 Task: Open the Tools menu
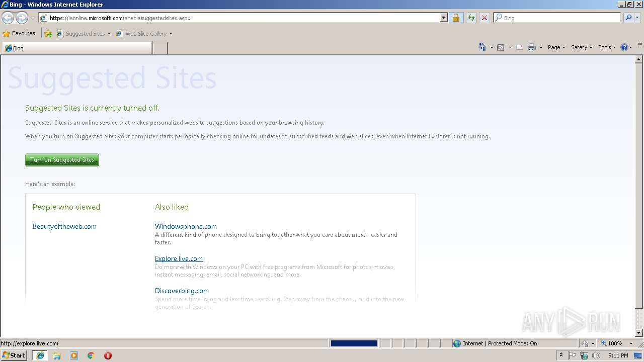coord(607,47)
